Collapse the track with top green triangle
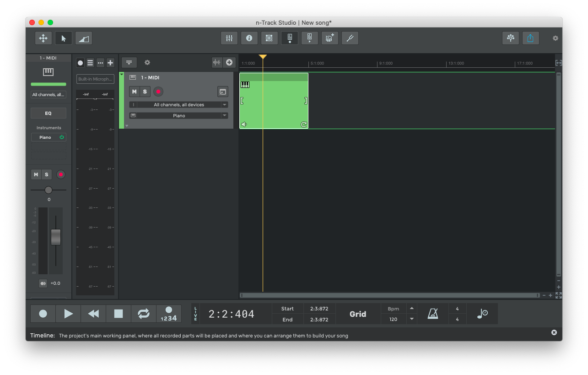 click(122, 74)
